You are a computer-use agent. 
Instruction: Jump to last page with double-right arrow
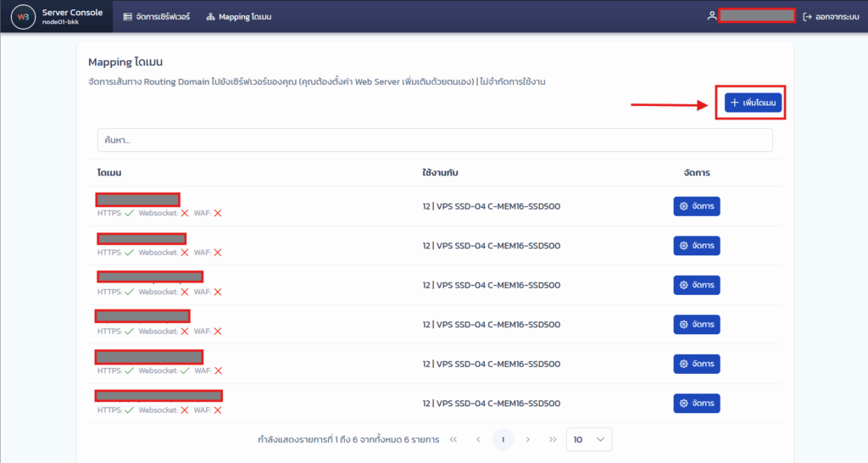(x=553, y=439)
